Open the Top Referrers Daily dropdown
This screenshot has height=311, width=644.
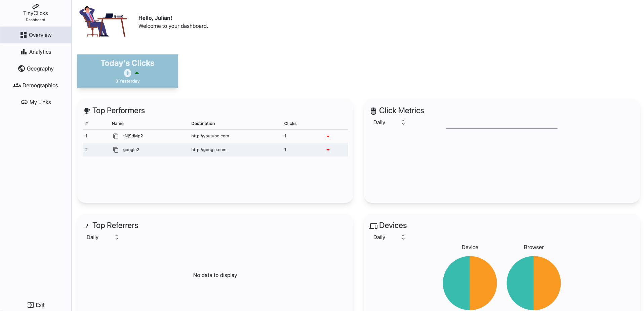point(103,237)
